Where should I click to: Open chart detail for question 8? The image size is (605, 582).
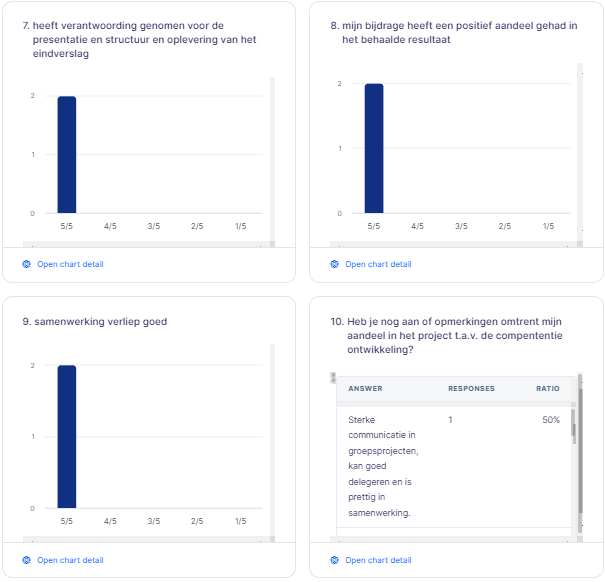[377, 264]
